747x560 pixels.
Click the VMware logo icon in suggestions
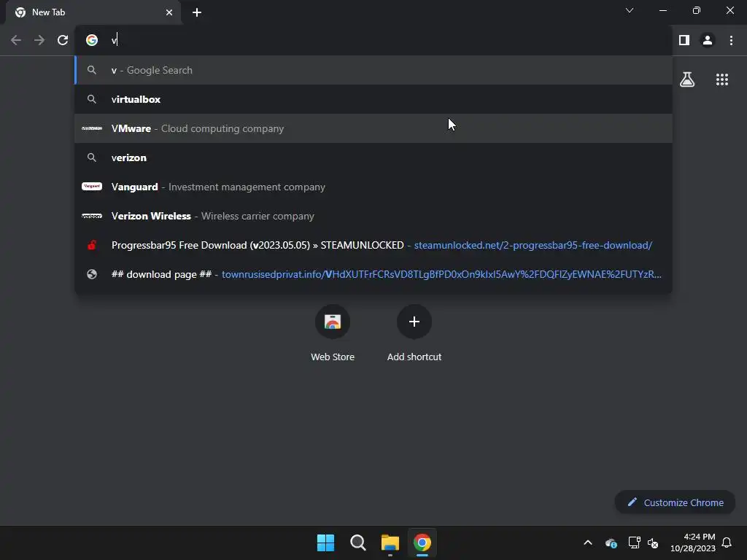(x=92, y=128)
